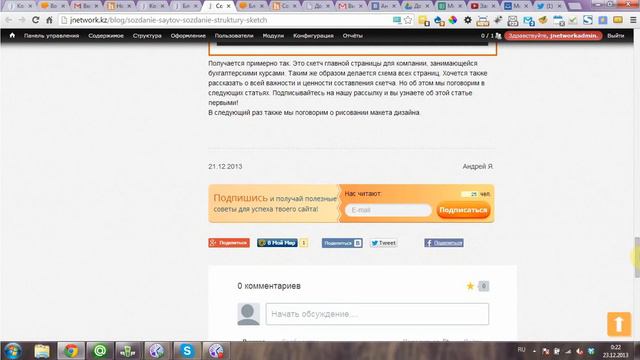Click the article date 21.12.2013
The image size is (640, 360).
pyautogui.click(x=225, y=167)
